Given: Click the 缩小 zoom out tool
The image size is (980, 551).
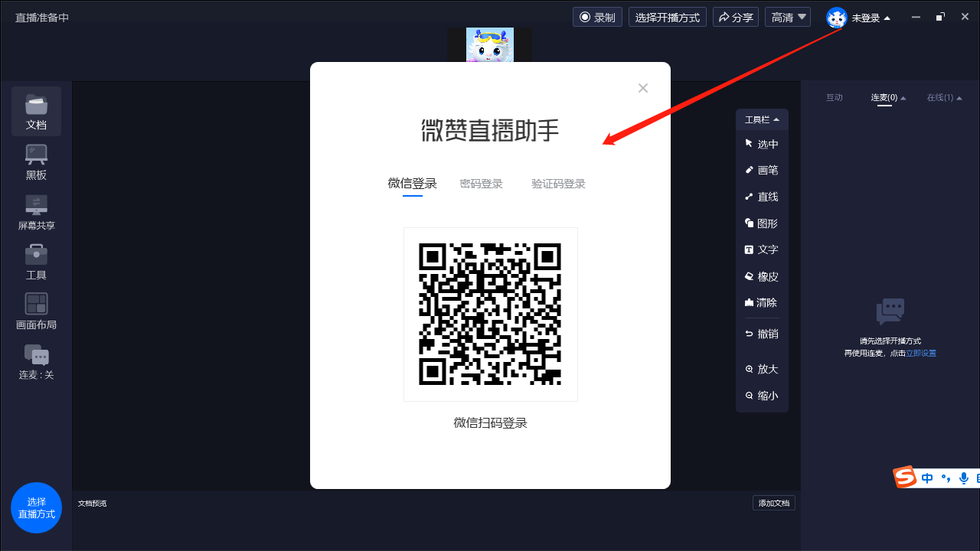Looking at the screenshot, I should (x=763, y=396).
